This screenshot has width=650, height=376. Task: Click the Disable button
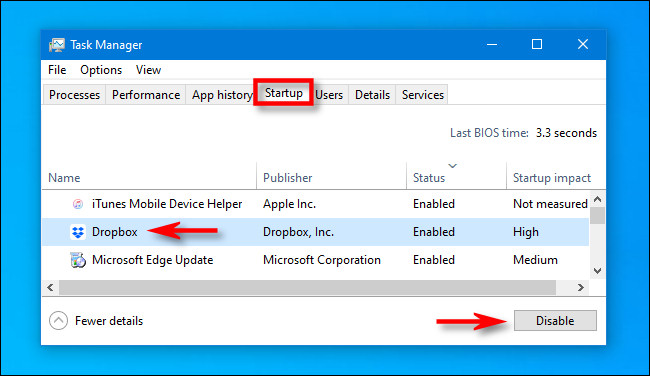(555, 320)
